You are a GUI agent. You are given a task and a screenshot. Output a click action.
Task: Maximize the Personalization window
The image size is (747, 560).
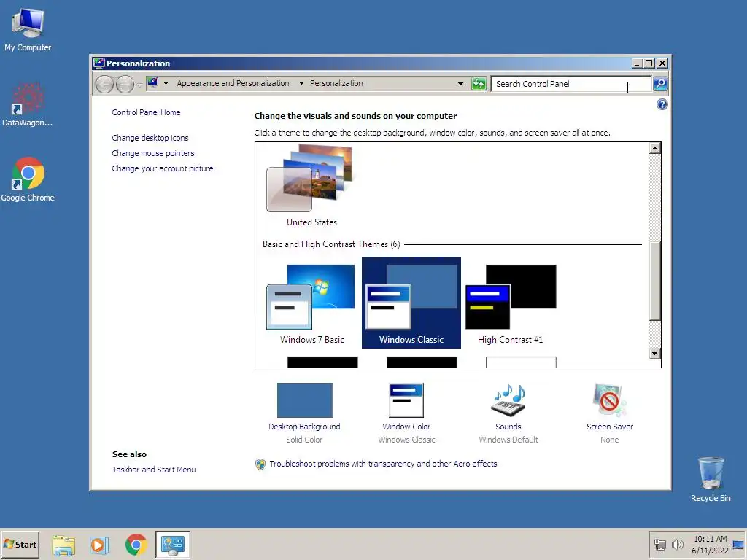coord(649,63)
